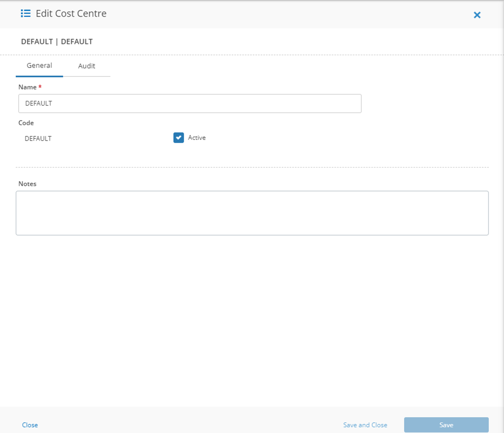The height and width of the screenshot is (433, 504).
Task: Click the Edit Cost Centre title text
Action: click(71, 13)
